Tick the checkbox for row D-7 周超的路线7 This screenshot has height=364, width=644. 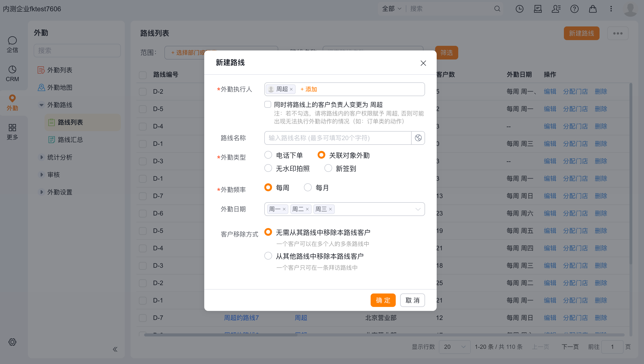[x=143, y=318]
